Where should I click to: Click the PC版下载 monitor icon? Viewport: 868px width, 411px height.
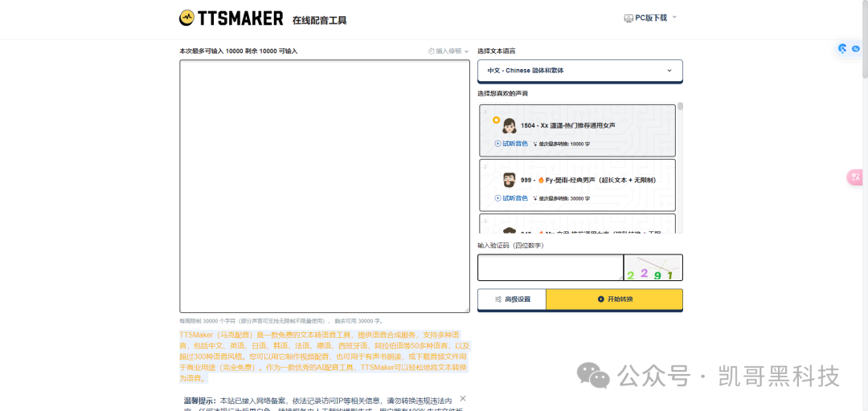[x=628, y=18]
